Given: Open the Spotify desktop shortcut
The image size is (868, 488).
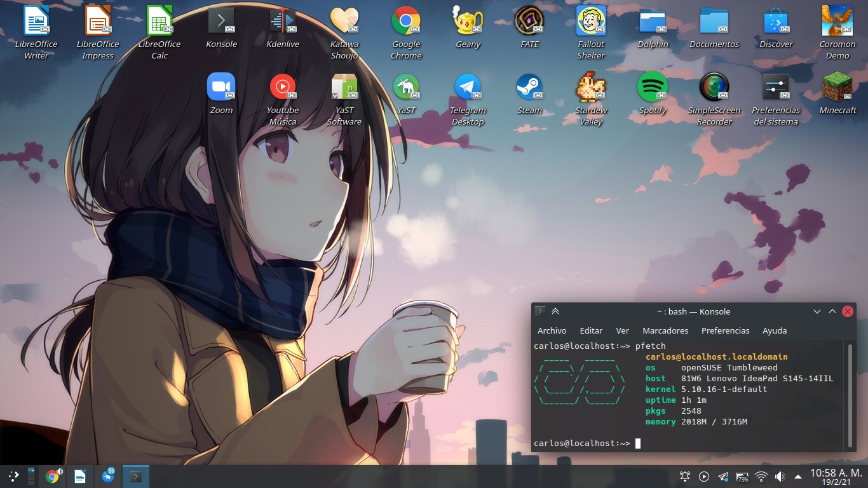Looking at the screenshot, I should (x=652, y=87).
